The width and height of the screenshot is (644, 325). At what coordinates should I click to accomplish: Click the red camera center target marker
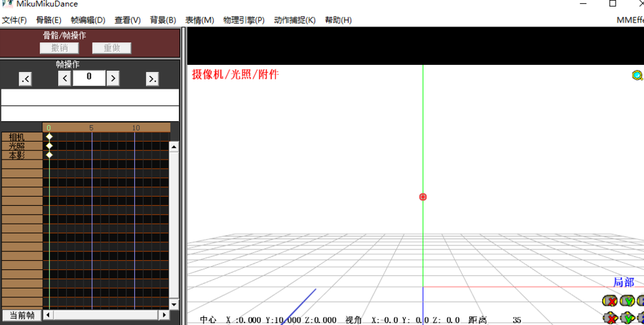423,197
